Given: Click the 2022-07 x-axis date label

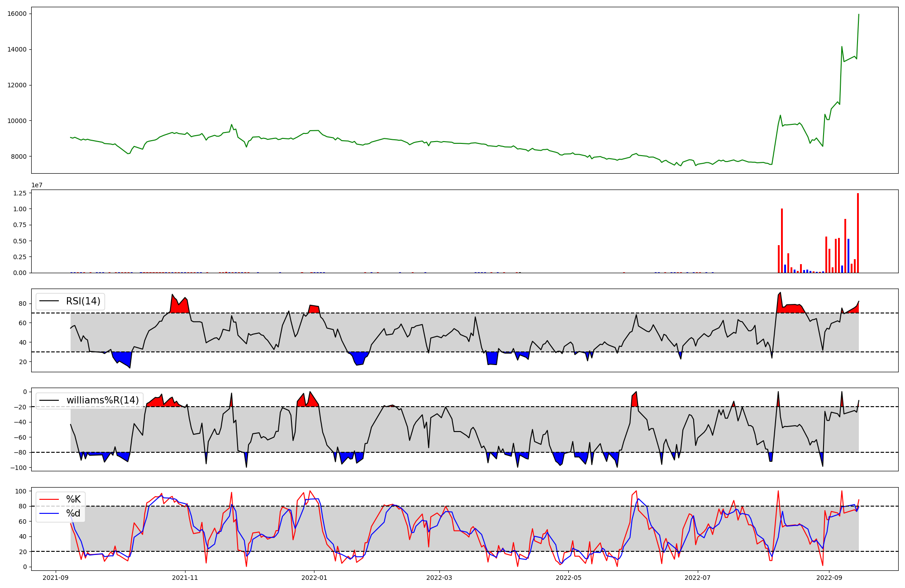Looking at the screenshot, I should [x=697, y=578].
